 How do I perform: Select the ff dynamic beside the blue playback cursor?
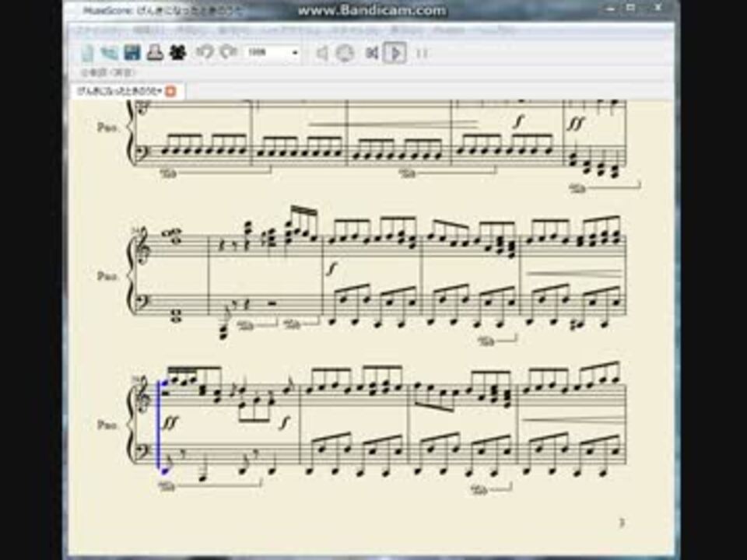pyautogui.click(x=170, y=422)
